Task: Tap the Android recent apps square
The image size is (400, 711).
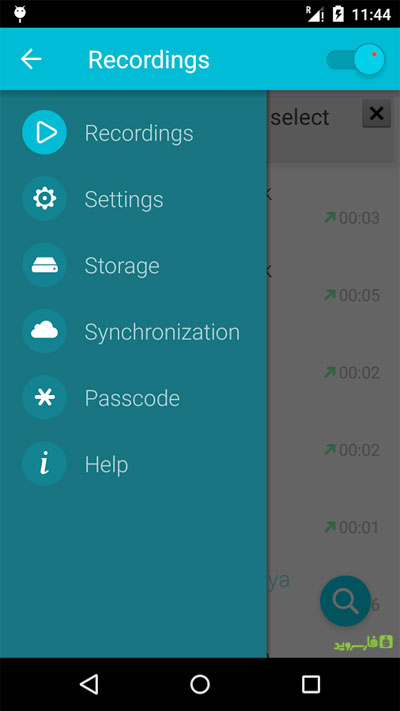Action: pyautogui.click(x=311, y=684)
